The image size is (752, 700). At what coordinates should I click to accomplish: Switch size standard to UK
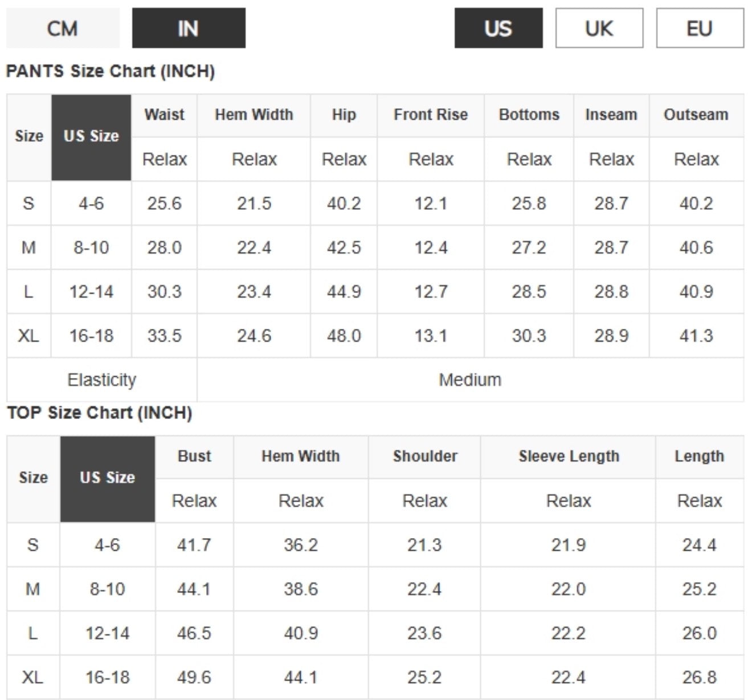(599, 28)
